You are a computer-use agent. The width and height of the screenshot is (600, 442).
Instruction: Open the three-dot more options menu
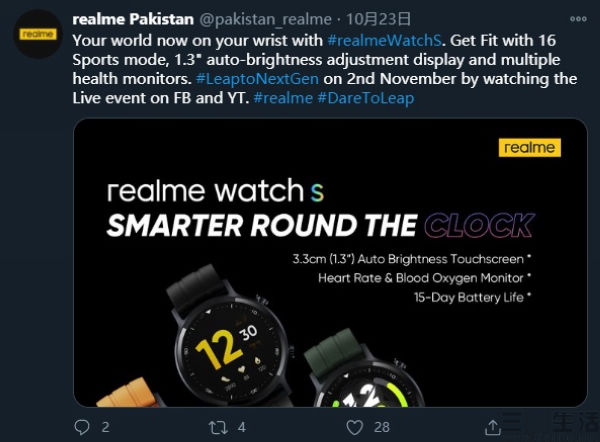(578, 19)
